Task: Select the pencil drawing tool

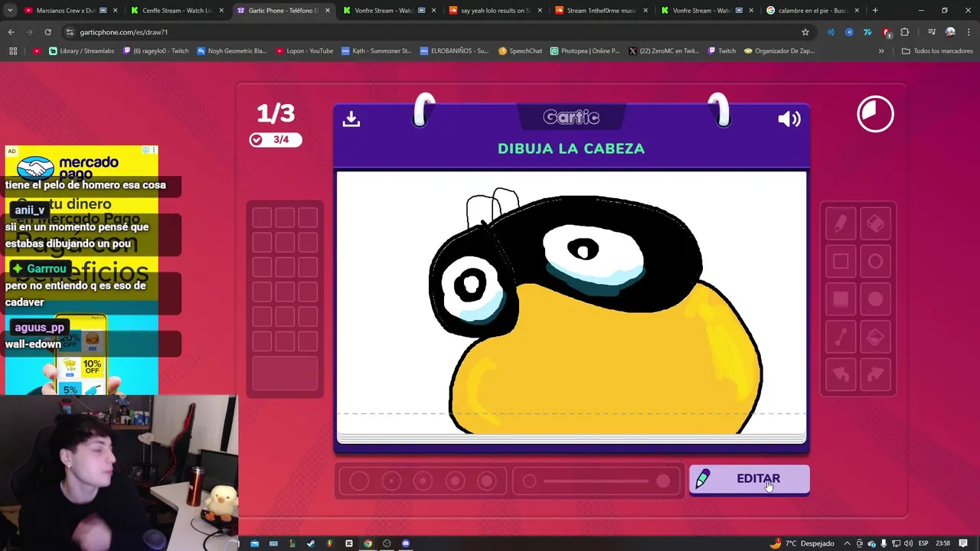Action: coord(840,224)
